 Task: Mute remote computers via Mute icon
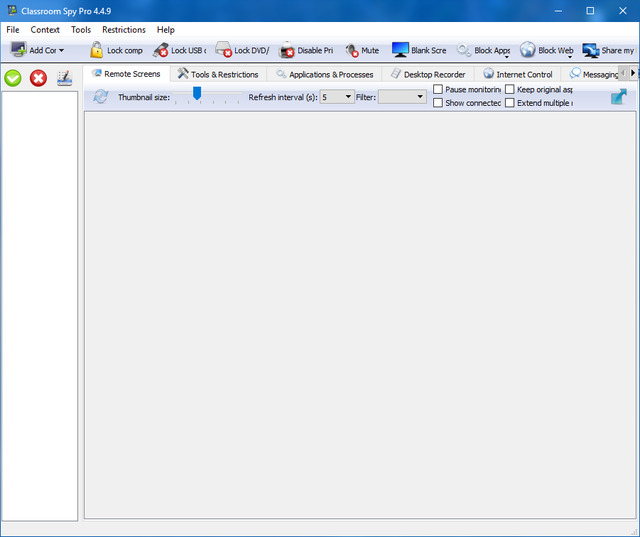click(x=351, y=50)
